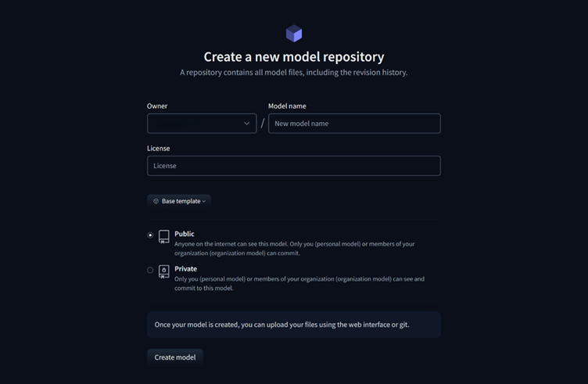Viewport: 588px width, 384px height.
Task: Click the Create model button
Action: coord(175,357)
